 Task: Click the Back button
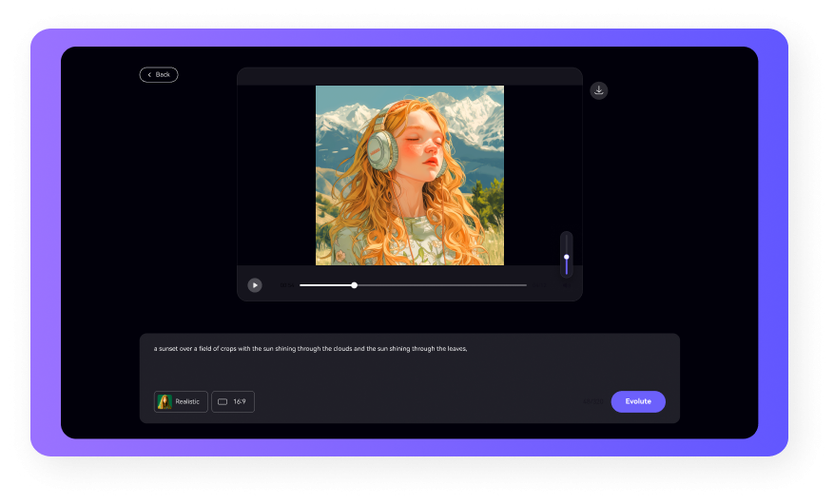159,74
